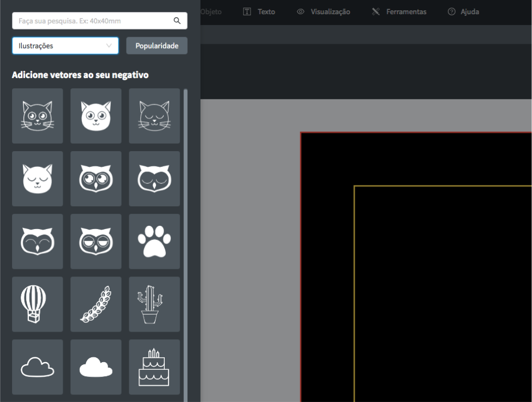Add the paw print vector

pos(154,242)
